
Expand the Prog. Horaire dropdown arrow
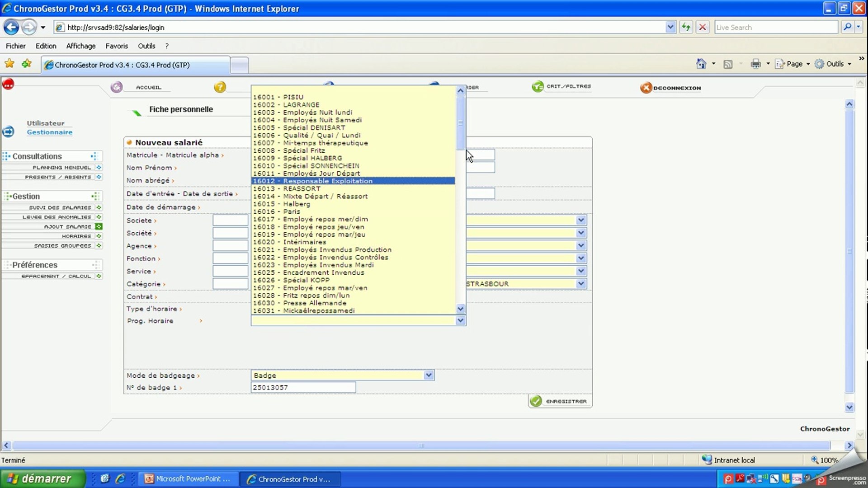pos(460,320)
